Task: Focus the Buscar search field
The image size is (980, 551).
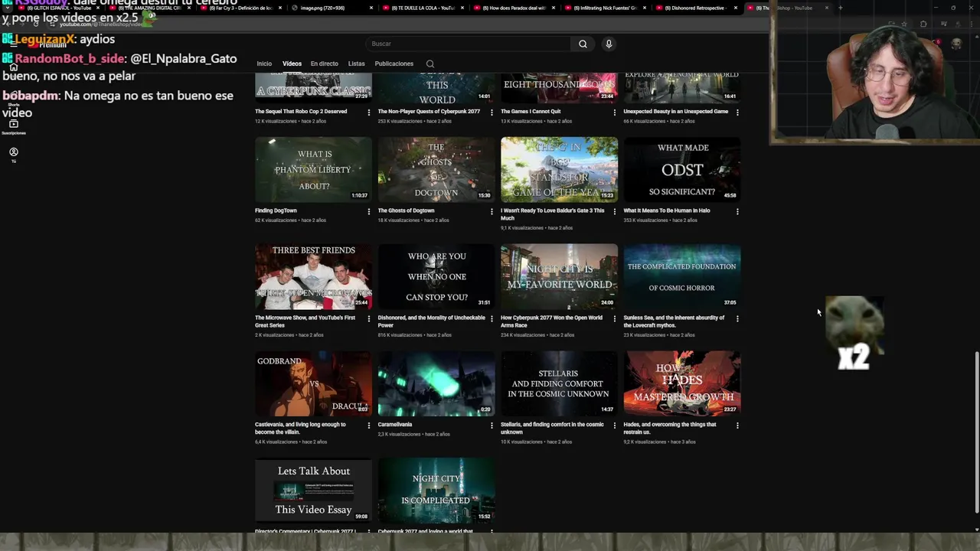Action: point(467,44)
